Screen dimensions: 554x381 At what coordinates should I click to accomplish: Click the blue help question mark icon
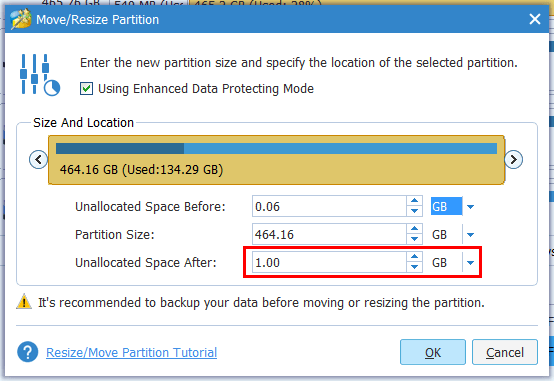[x=28, y=352]
